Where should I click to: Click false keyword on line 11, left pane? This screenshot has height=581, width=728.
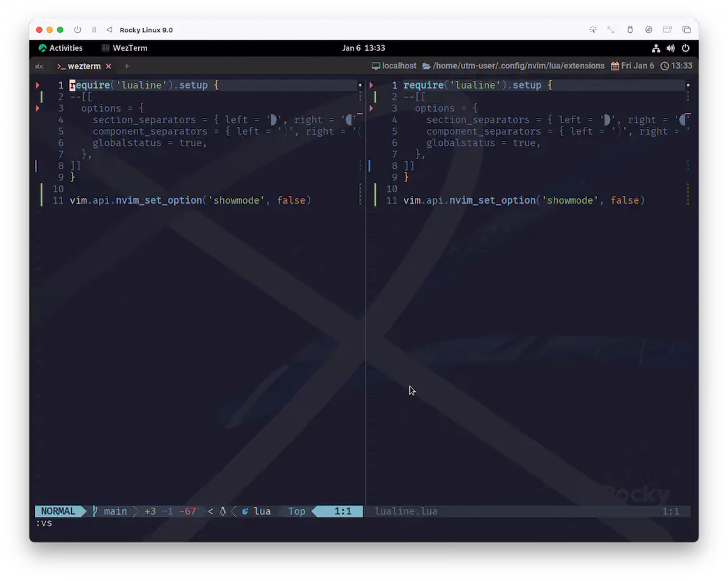pos(291,200)
